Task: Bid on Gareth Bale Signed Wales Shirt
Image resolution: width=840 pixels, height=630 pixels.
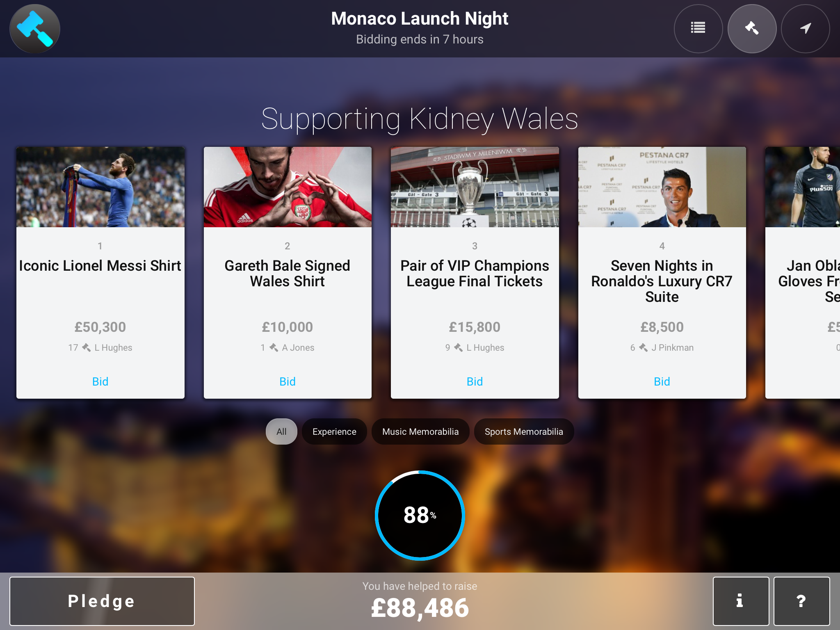Action: pos(288,381)
